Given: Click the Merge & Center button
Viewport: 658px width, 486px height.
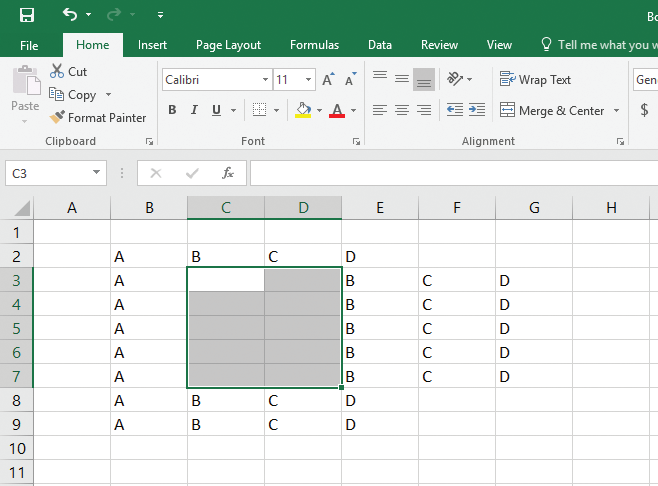Looking at the screenshot, I should [x=552, y=110].
